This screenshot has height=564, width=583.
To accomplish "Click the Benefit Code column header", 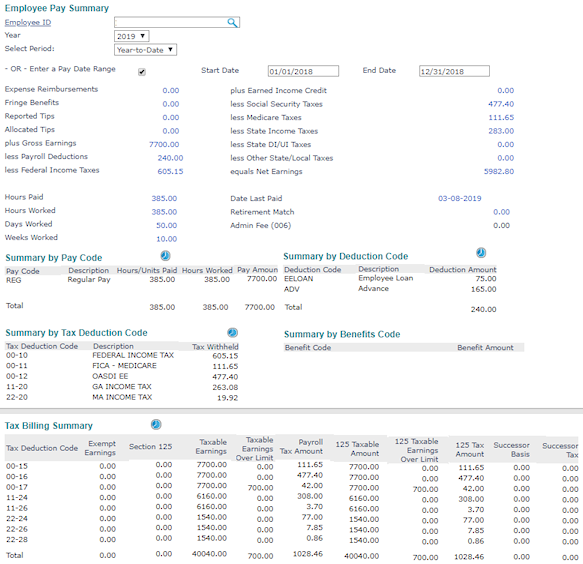I will (307, 348).
